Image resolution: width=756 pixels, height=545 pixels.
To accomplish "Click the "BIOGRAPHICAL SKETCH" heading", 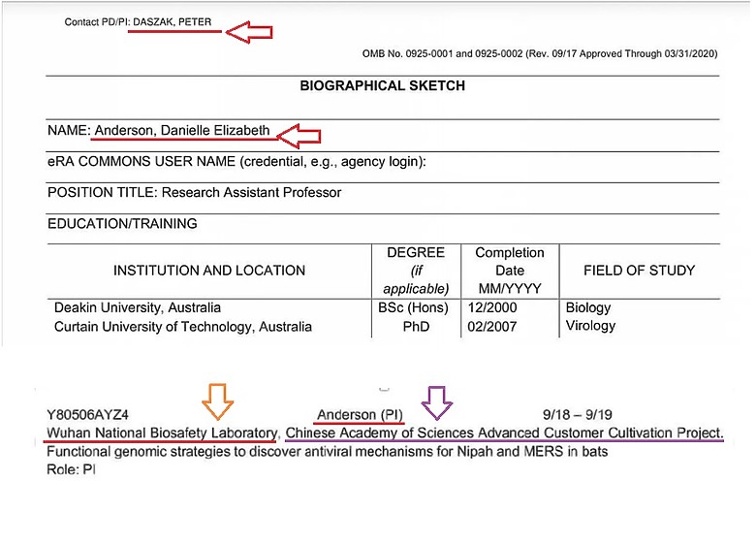I will coord(382,86).
